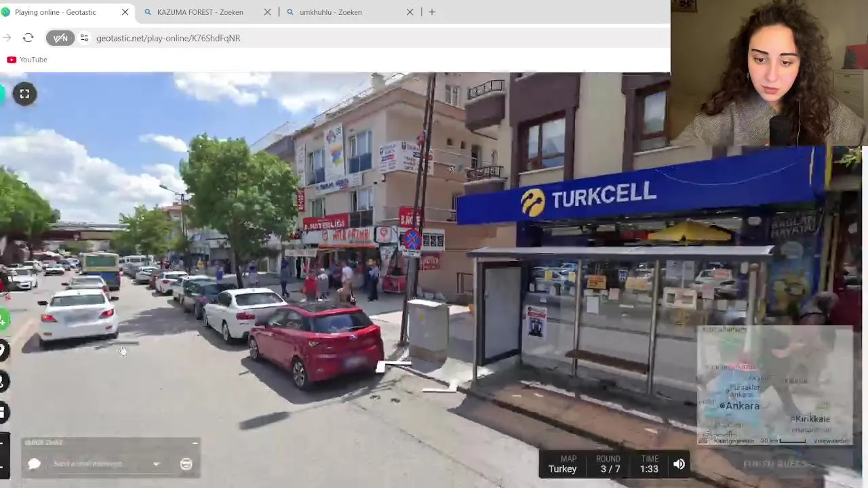View site information icon beside URL
Image resolution: width=868 pixels, height=488 pixels.
click(x=84, y=38)
